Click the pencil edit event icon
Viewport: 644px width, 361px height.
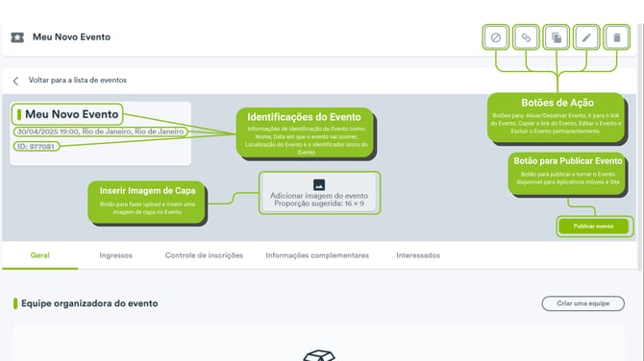586,37
